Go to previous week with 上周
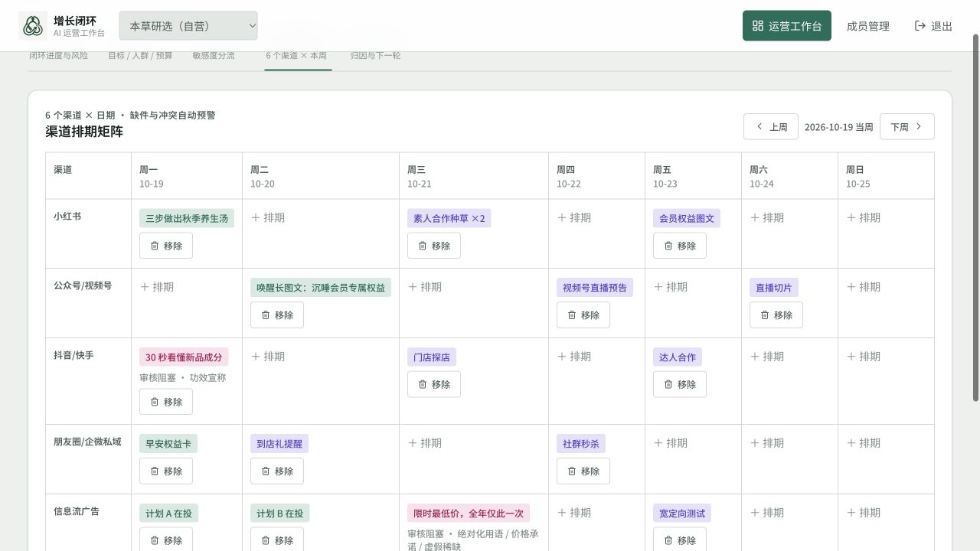 (x=771, y=127)
